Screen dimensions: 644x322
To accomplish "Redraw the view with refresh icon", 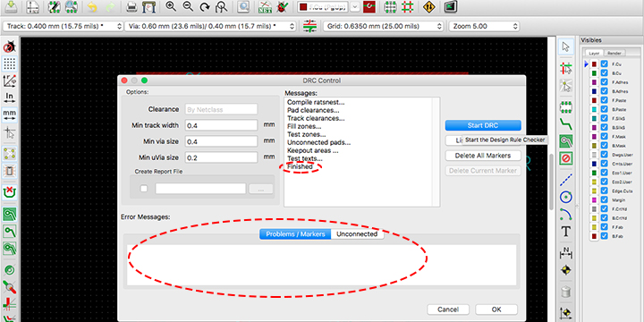I will [x=205, y=6].
